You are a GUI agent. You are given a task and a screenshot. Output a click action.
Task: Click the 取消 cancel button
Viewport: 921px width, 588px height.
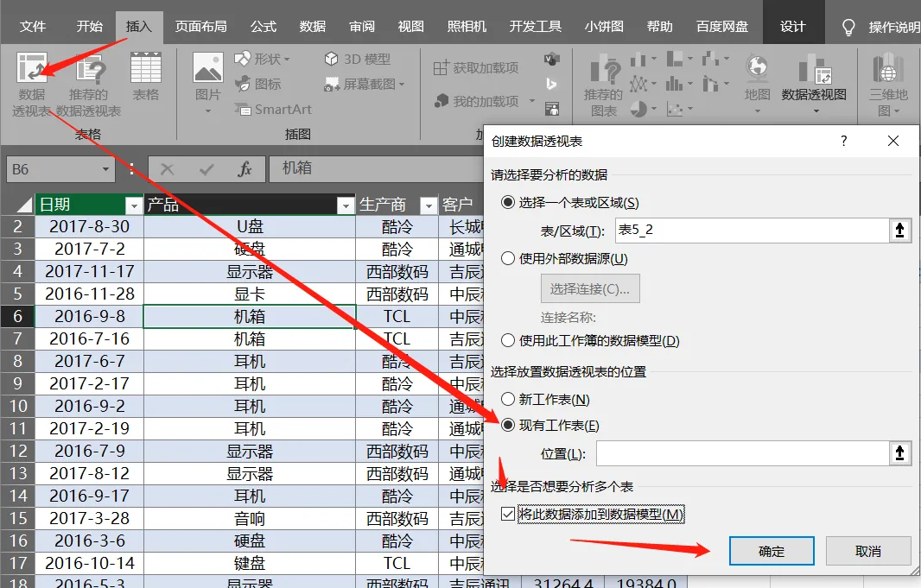tap(868, 551)
